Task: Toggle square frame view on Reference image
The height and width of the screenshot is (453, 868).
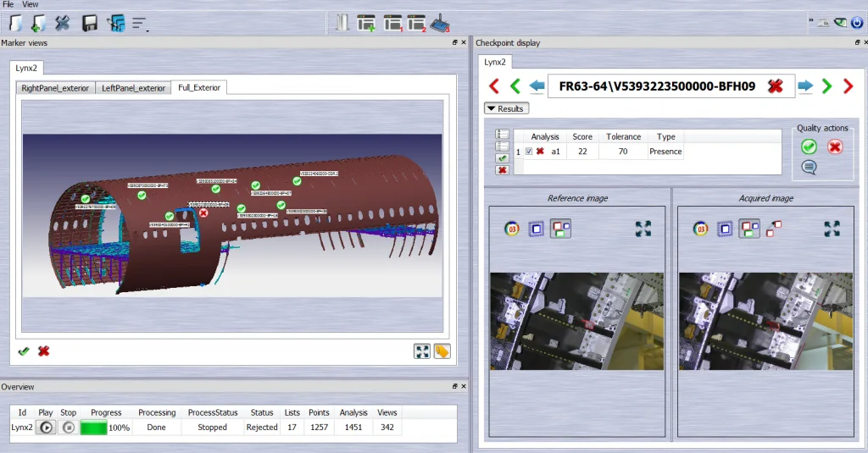Action: (x=536, y=229)
